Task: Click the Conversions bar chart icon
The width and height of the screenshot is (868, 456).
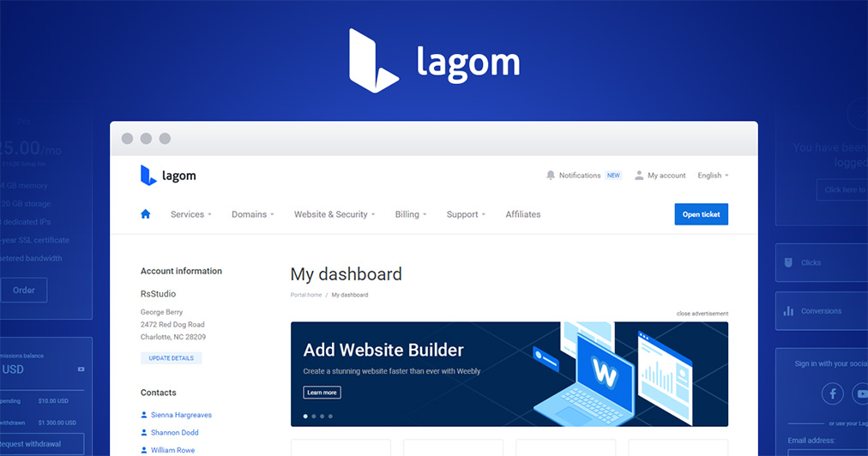Action: (788, 311)
